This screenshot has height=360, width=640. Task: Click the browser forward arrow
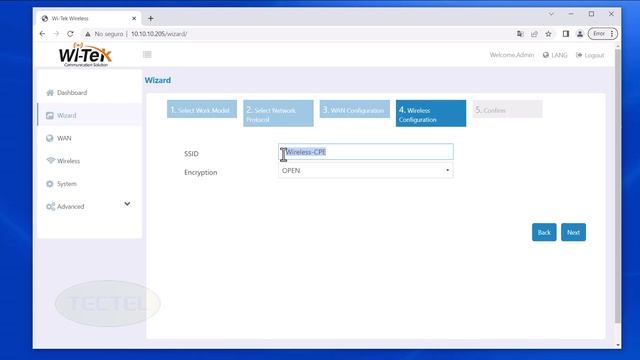point(56,34)
